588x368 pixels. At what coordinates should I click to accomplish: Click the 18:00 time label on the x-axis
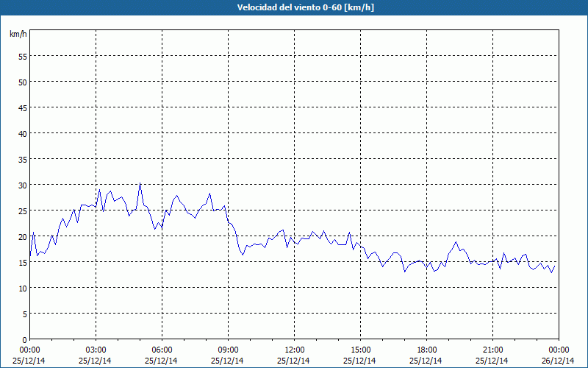pyautogui.click(x=426, y=350)
